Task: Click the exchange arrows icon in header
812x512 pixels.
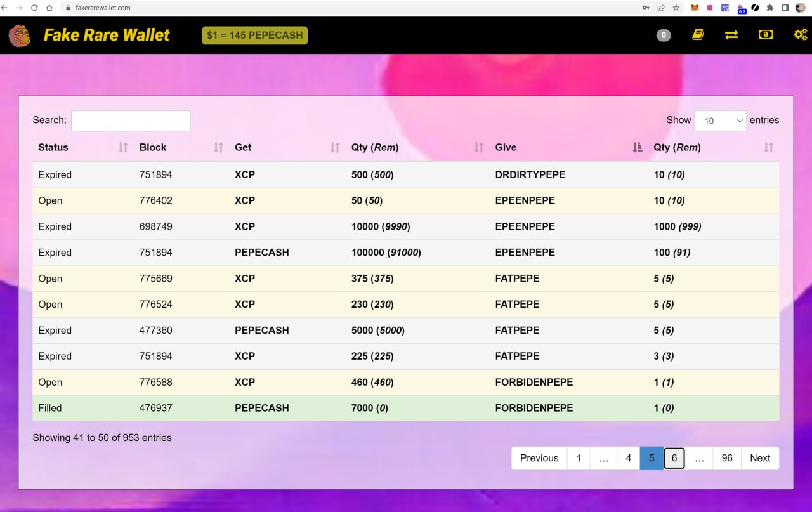Action: [731, 35]
